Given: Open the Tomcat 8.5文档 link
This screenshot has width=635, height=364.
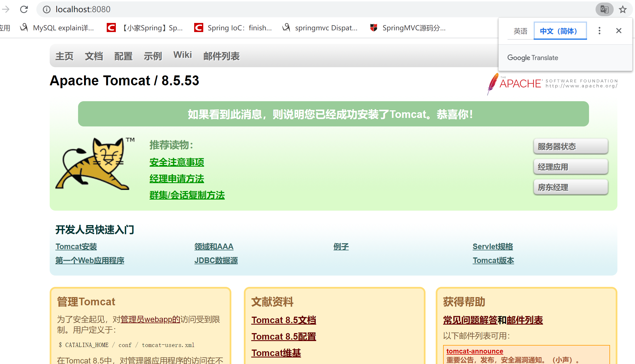Looking at the screenshot, I should pyautogui.click(x=284, y=320).
